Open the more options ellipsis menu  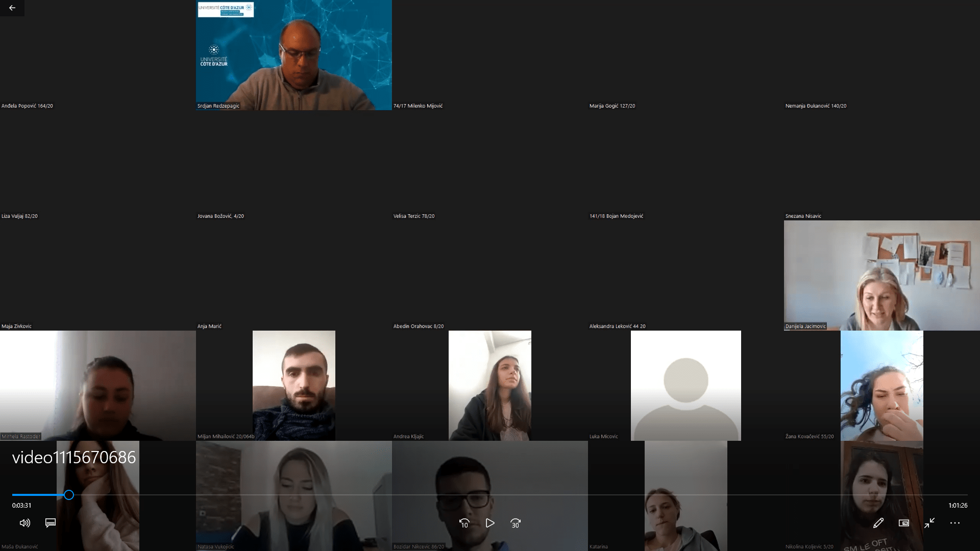click(x=955, y=523)
